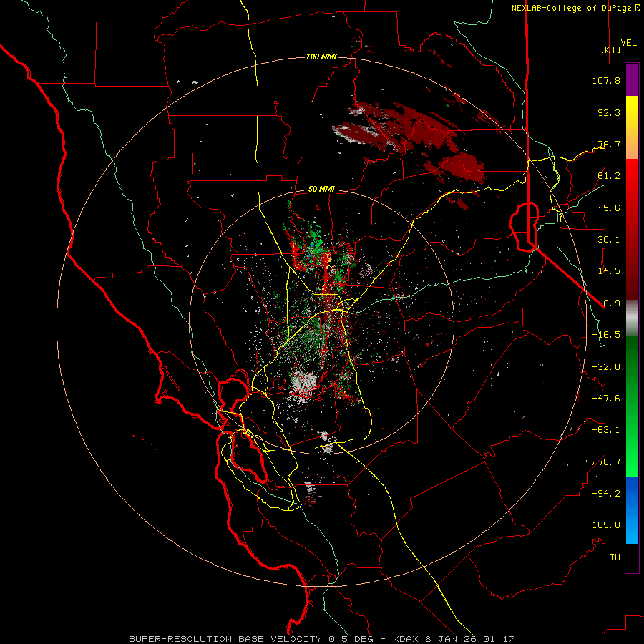Click the 92.3 value on the velocity scale
The image size is (644, 644).
click(x=609, y=112)
